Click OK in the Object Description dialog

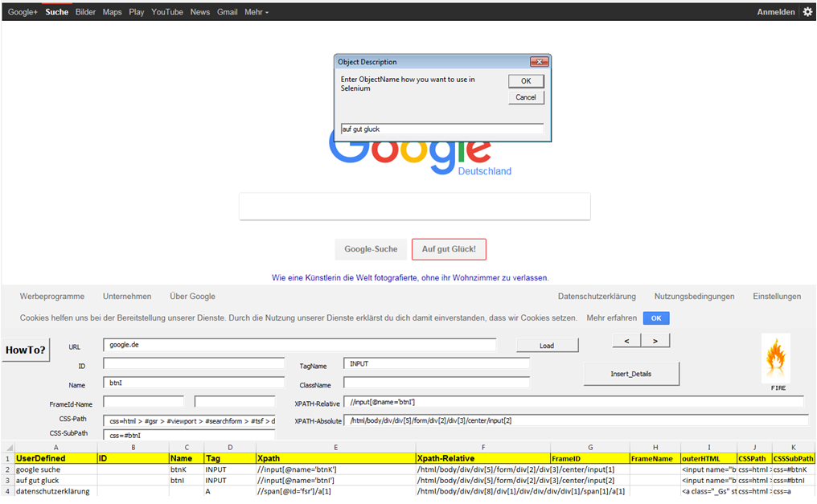click(x=526, y=80)
